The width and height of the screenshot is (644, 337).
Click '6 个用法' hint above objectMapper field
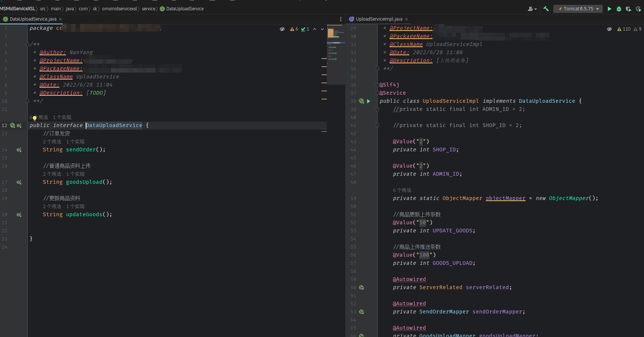pyautogui.click(x=402, y=190)
